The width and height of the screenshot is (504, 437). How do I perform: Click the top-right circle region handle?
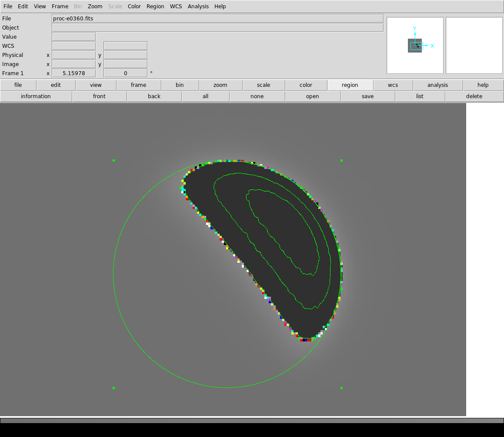coord(341,161)
